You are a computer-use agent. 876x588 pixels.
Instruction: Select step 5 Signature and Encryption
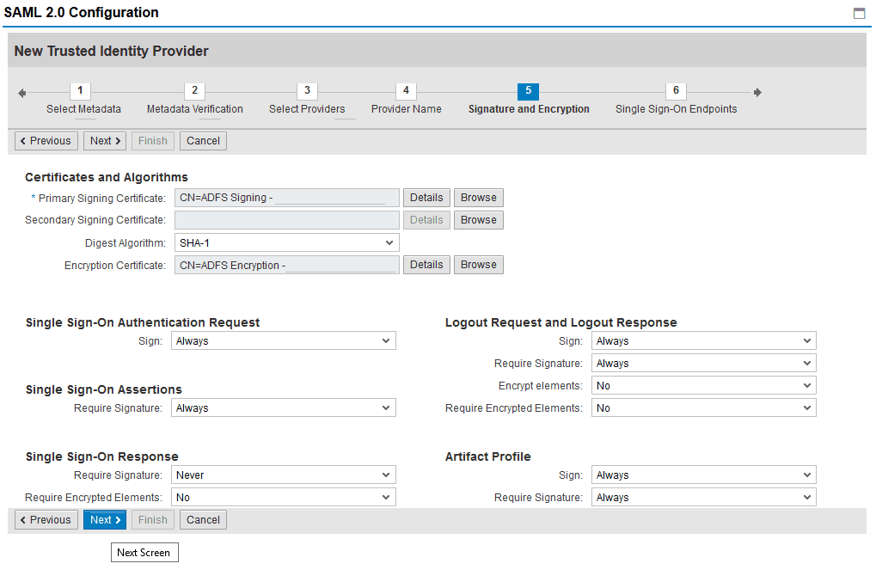pyautogui.click(x=529, y=99)
